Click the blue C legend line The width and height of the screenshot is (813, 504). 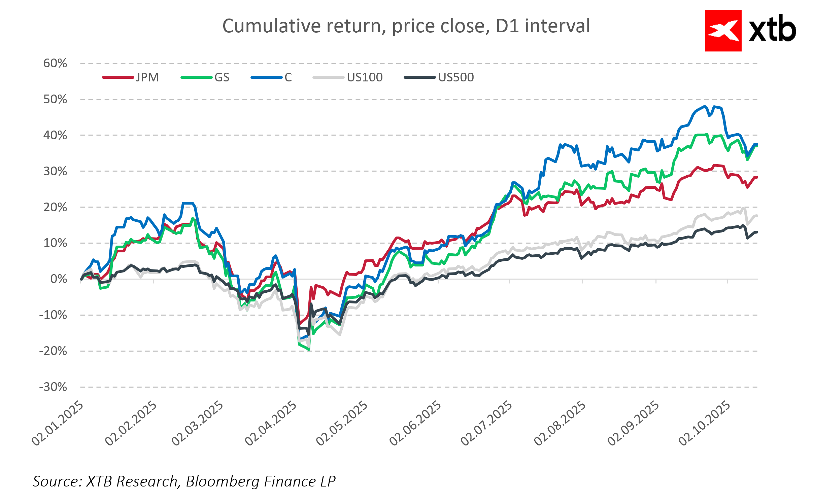tap(267, 77)
